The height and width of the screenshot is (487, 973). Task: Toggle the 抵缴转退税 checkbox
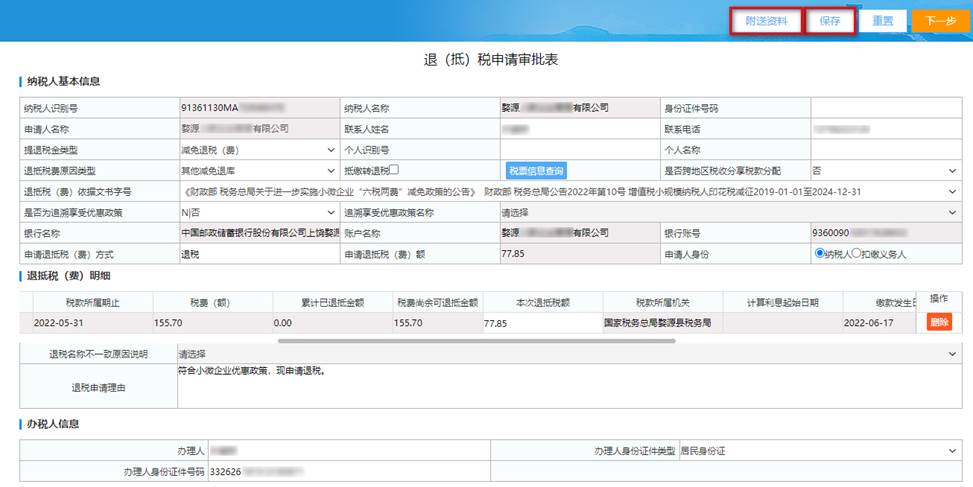click(394, 170)
